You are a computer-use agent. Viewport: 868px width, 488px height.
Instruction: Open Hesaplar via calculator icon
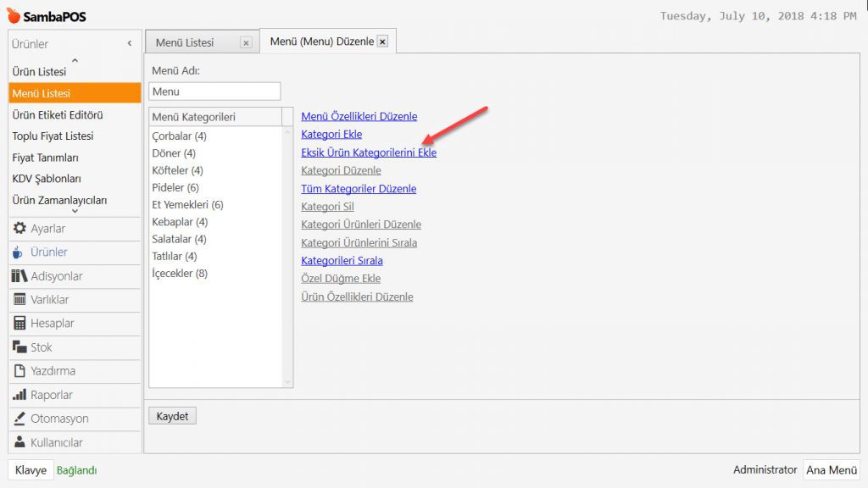19,324
